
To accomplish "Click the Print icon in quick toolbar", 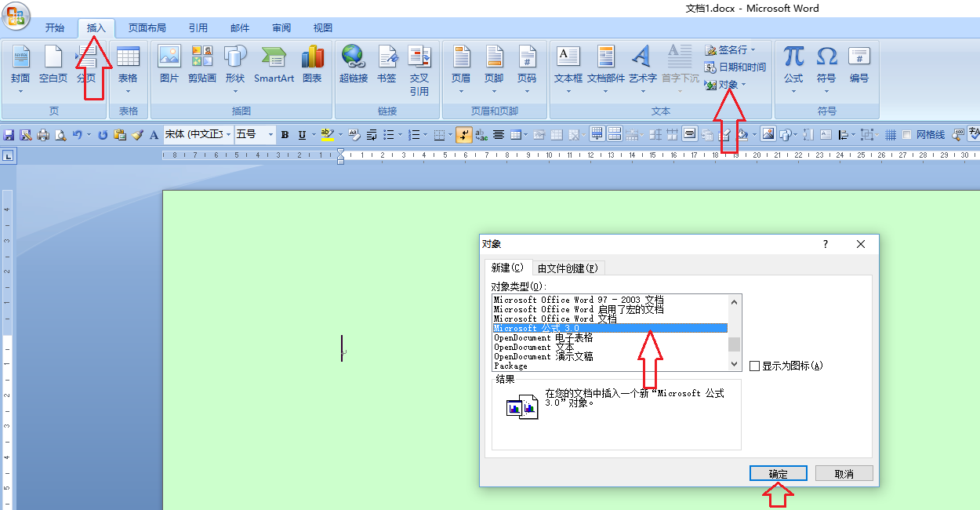I will click(43, 135).
